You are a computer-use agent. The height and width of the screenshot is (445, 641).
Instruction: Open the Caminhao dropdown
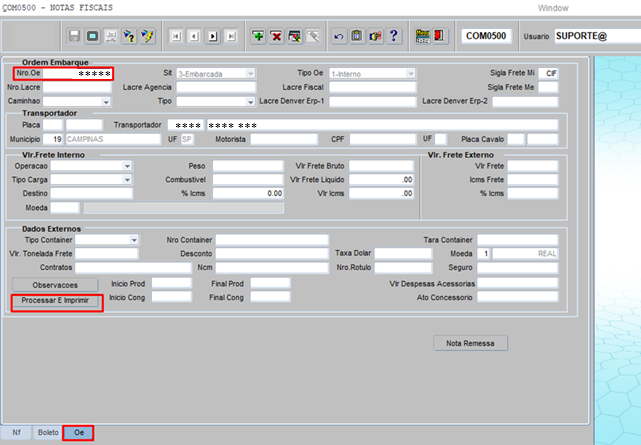(105, 101)
